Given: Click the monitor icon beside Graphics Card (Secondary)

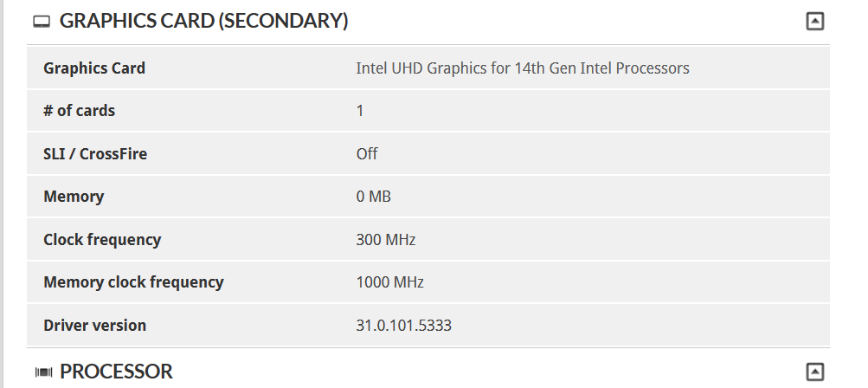Looking at the screenshot, I should [x=42, y=22].
